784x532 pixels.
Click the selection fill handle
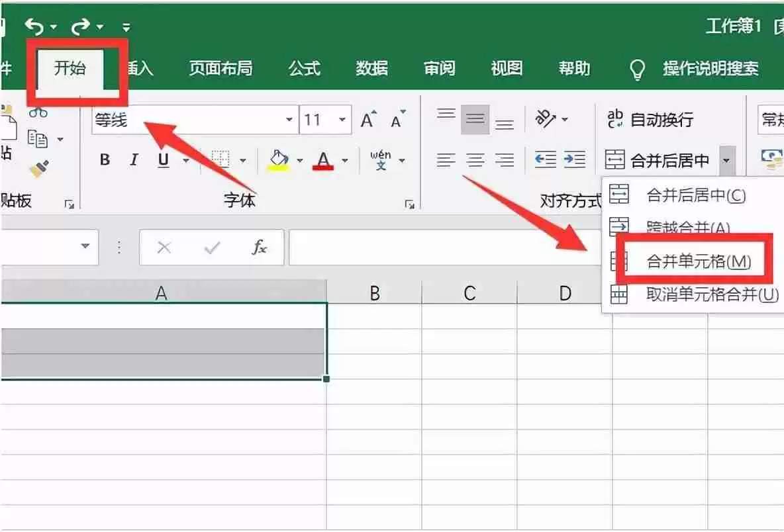coord(326,379)
